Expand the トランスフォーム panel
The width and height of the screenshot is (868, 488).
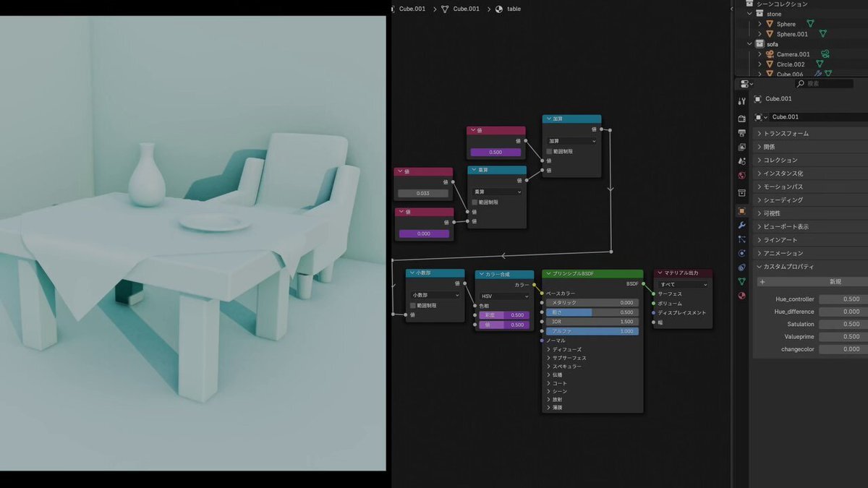click(x=786, y=134)
